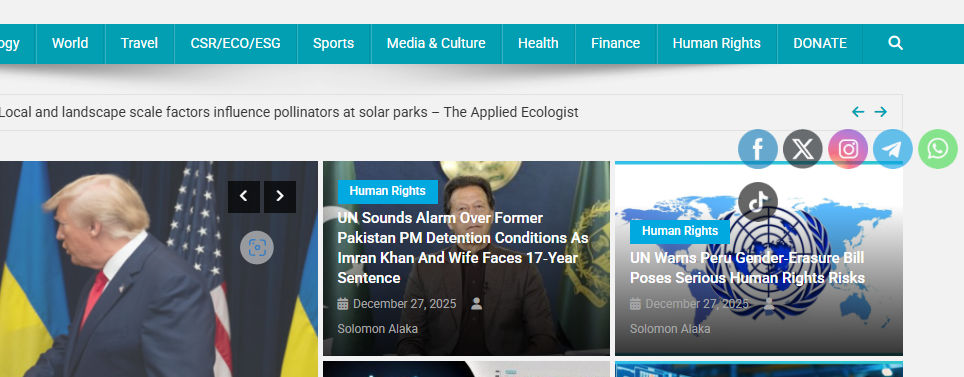
Task: Open the Instagram social icon
Action: [848, 149]
